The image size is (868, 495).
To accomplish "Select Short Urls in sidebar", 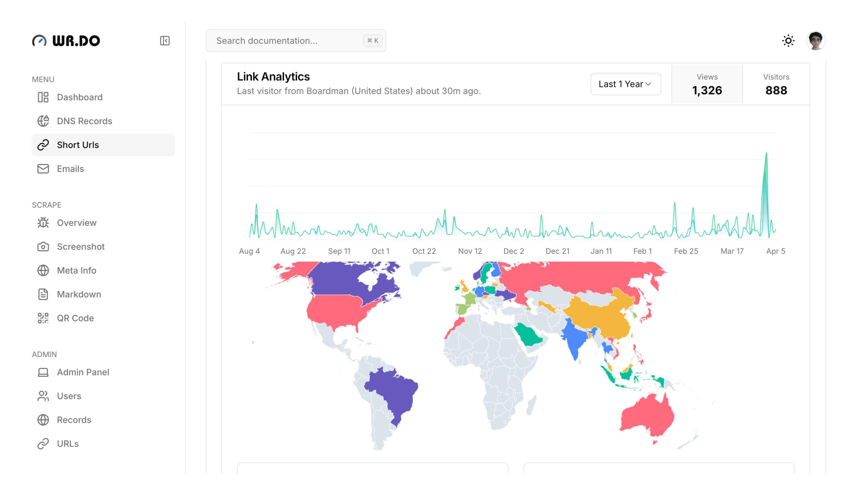I will pyautogui.click(x=78, y=145).
